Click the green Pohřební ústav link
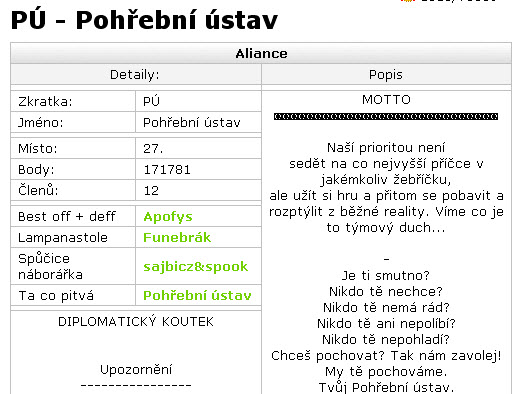Image resolution: width=519 pixels, height=394 pixels. 197,296
